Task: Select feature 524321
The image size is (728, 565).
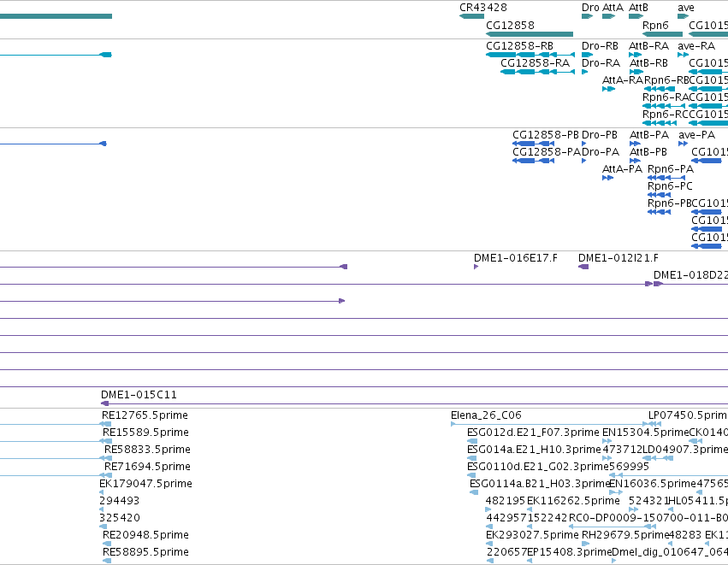Action: pyautogui.click(x=648, y=501)
